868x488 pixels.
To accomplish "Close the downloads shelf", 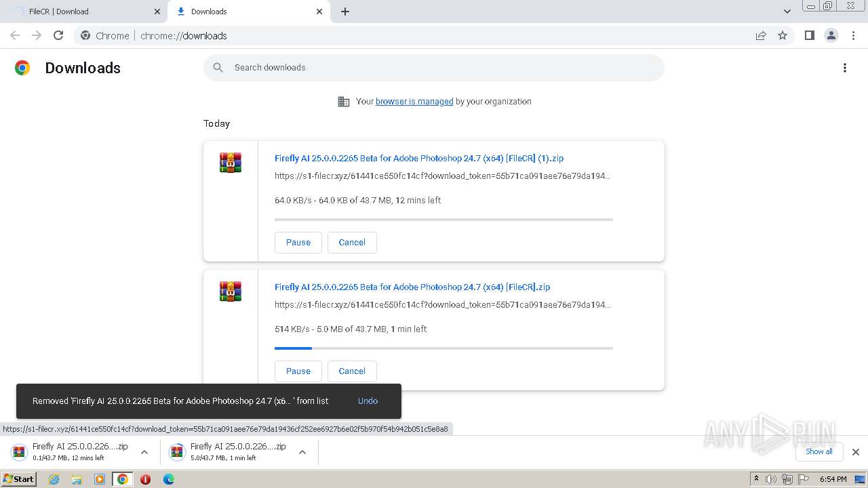I will click(x=856, y=452).
